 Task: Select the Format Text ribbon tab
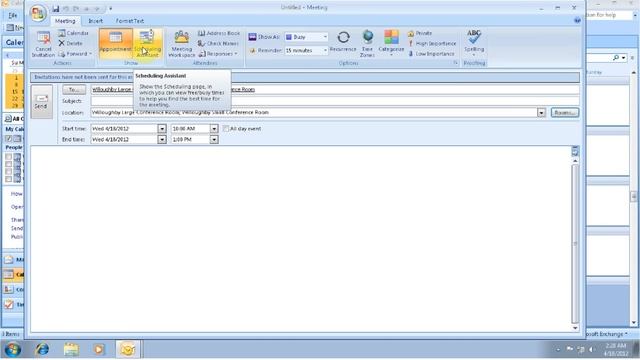pyautogui.click(x=129, y=21)
